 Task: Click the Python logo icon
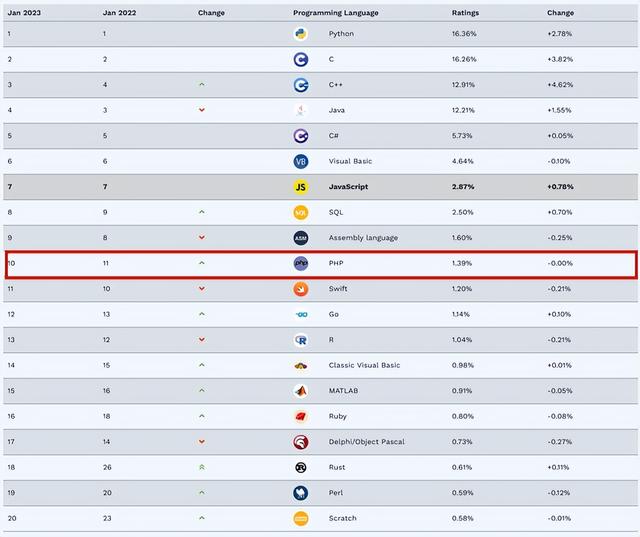(x=301, y=33)
